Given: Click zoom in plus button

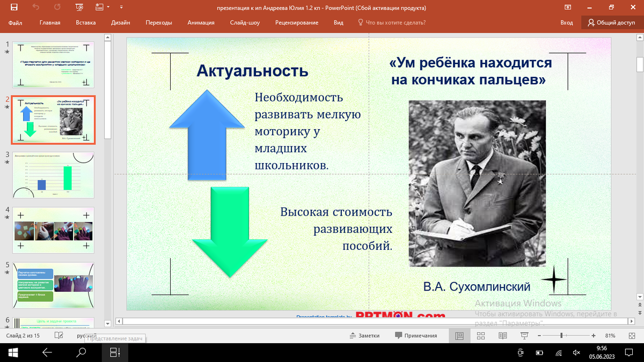Looking at the screenshot, I should [x=593, y=336].
